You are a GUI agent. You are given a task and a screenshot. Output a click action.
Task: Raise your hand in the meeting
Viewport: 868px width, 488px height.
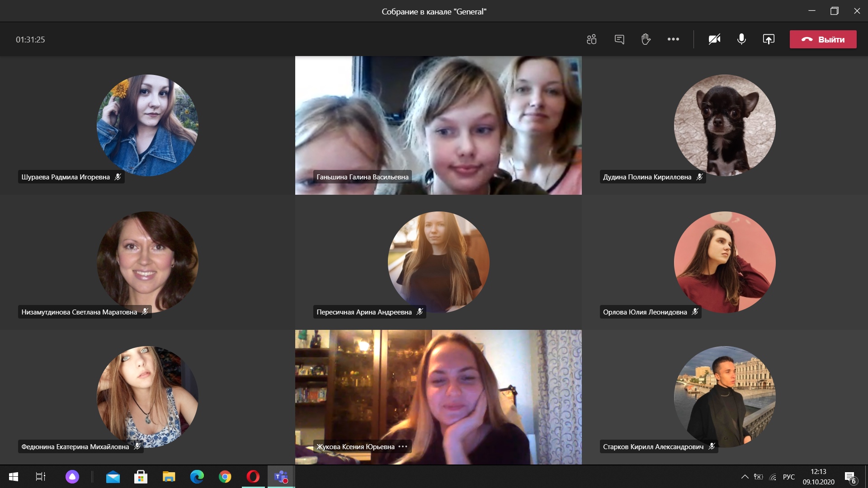pyautogui.click(x=646, y=39)
